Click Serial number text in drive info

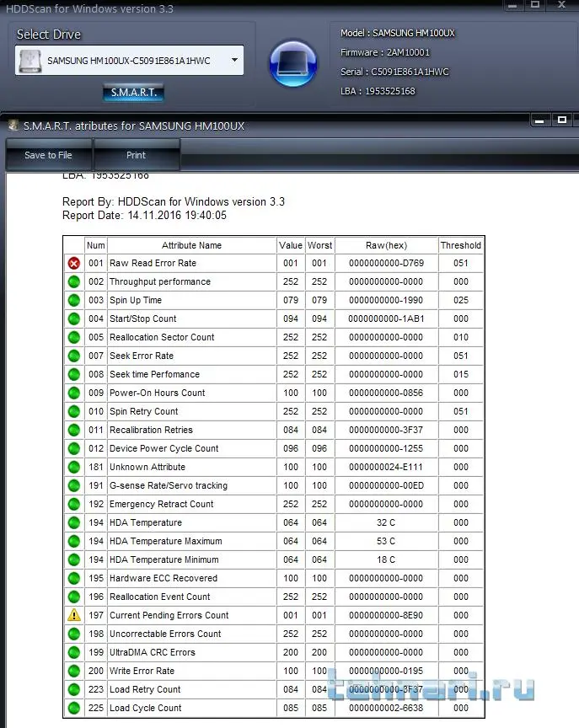click(x=394, y=72)
